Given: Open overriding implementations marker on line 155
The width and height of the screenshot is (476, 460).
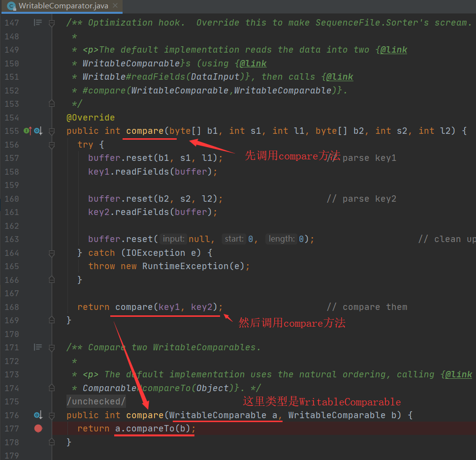Looking at the screenshot, I should (38, 131).
